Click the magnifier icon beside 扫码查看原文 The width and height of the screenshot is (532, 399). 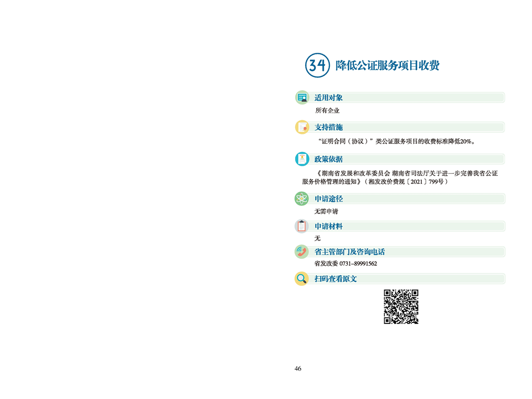302,279
